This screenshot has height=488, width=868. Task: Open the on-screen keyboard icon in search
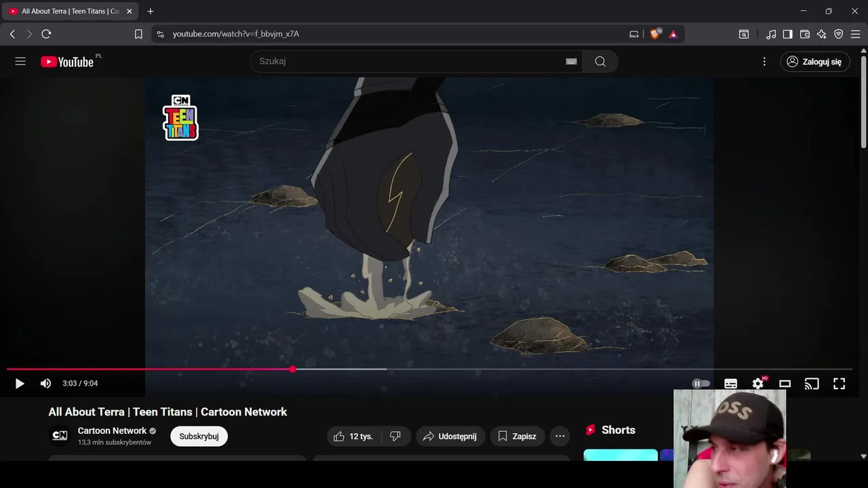click(572, 61)
